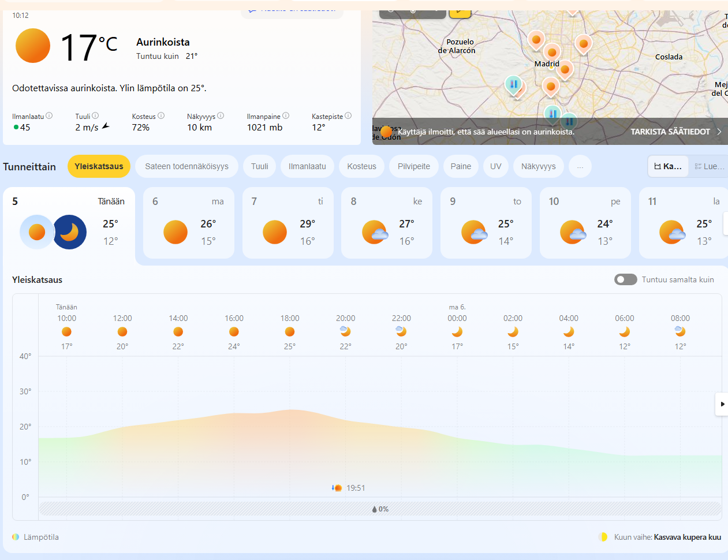The image size is (728, 560).
Task: Select the Pilvipeite tab
Action: pyautogui.click(x=413, y=166)
